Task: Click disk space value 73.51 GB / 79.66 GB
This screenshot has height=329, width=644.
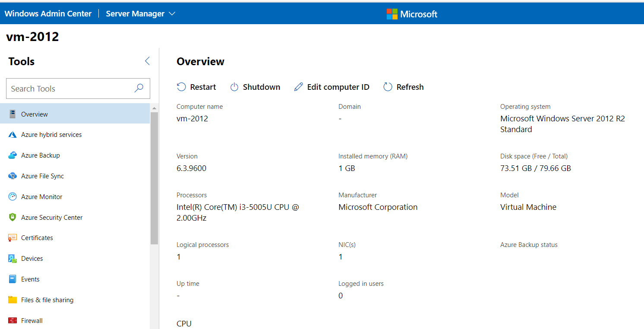Action: tap(536, 168)
